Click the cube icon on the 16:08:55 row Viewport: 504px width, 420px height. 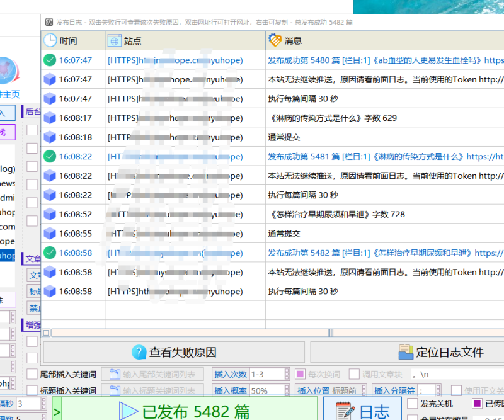pos(50,234)
